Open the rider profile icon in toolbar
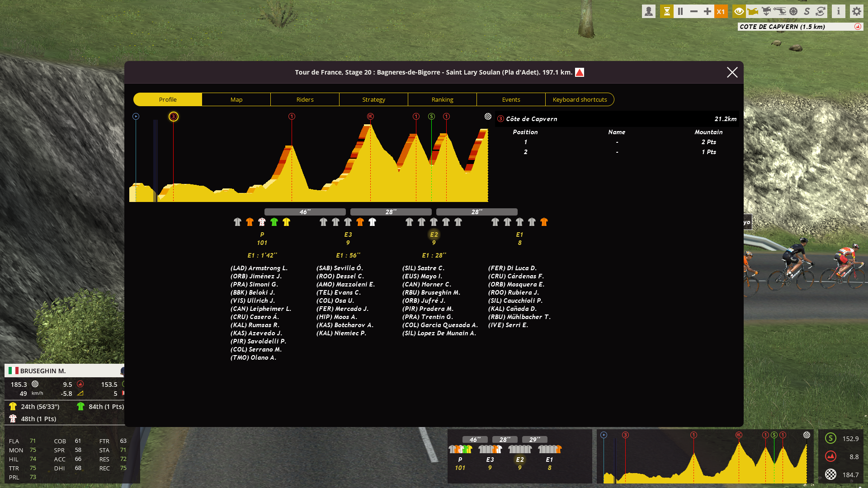 pyautogui.click(x=649, y=11)
